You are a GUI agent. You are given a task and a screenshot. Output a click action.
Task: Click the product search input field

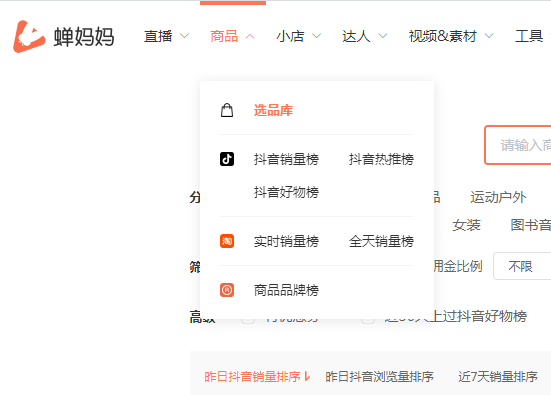coord(518,145)
